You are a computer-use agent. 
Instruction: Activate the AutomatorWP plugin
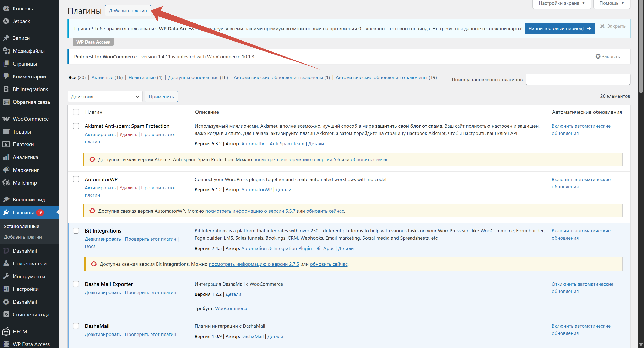100,188
